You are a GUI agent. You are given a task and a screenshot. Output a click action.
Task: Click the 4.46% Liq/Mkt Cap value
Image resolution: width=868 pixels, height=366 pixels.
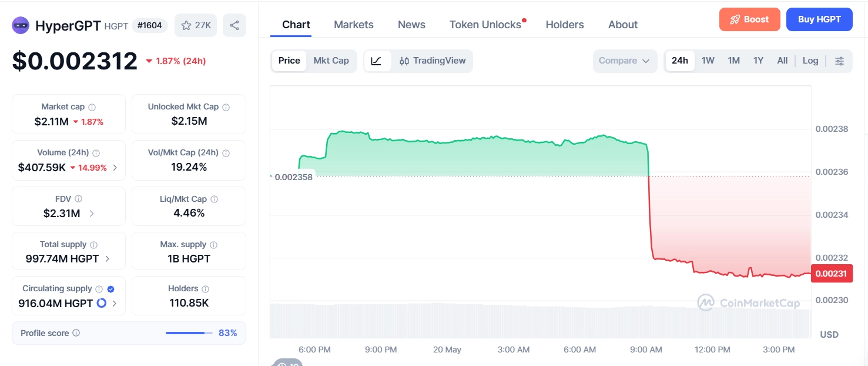tap(189, 213)
